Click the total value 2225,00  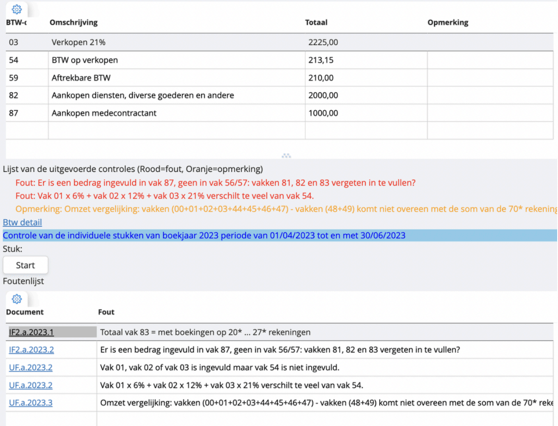[x=323, y=42]
